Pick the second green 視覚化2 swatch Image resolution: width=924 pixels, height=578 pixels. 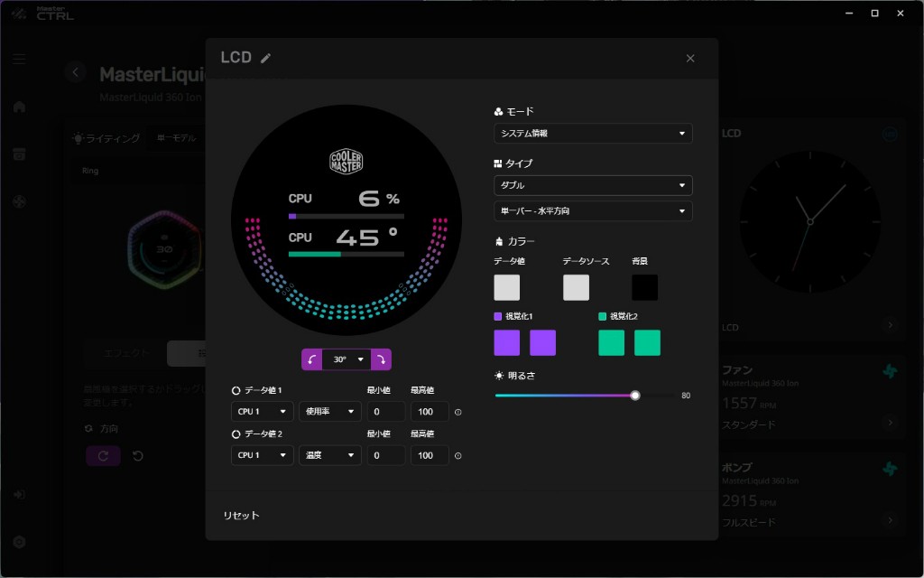point(647,342)
